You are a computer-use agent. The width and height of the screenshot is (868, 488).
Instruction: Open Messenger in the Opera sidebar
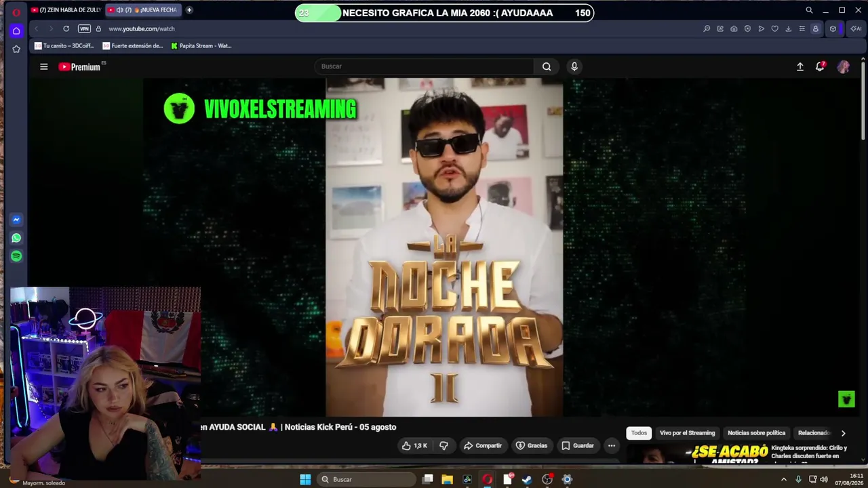coord(16,220)
